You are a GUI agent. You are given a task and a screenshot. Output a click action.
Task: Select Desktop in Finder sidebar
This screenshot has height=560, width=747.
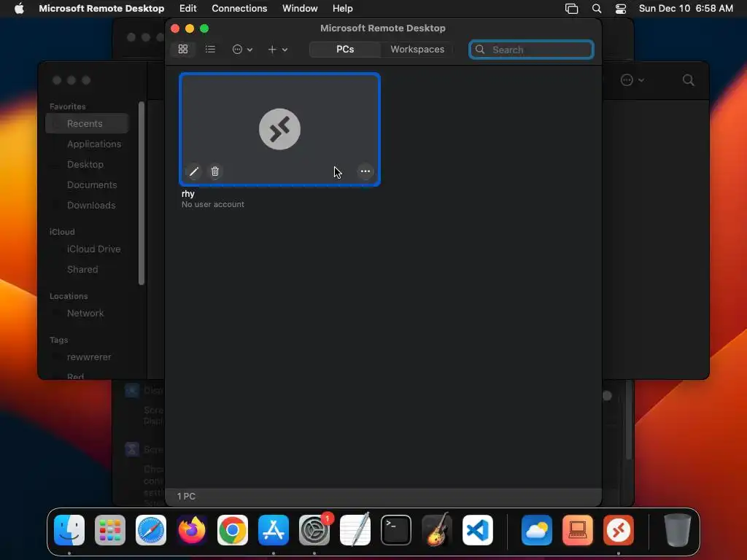pyautogui.click(x=85, y=164)
